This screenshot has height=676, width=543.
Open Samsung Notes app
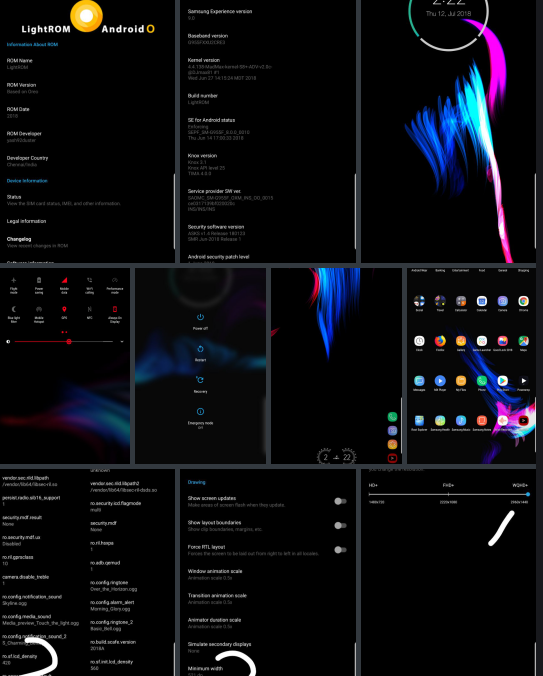tap(482, 420)
